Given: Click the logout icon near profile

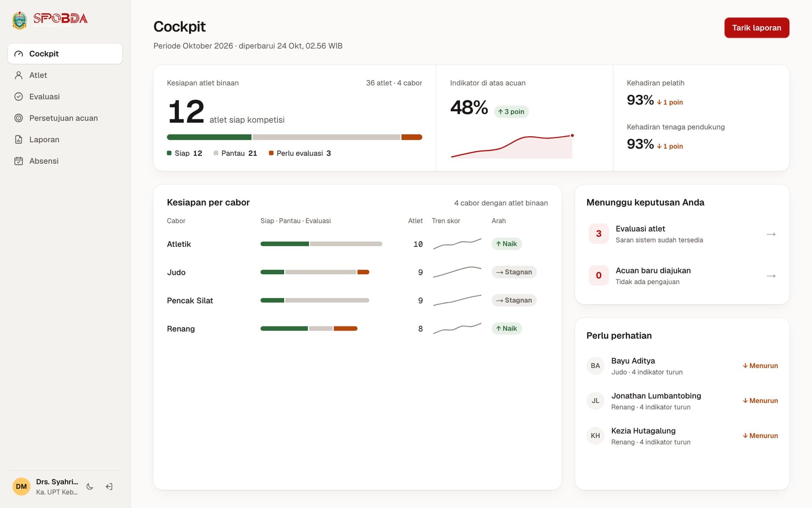Looking at the screenshot, I should pos(109,486).
